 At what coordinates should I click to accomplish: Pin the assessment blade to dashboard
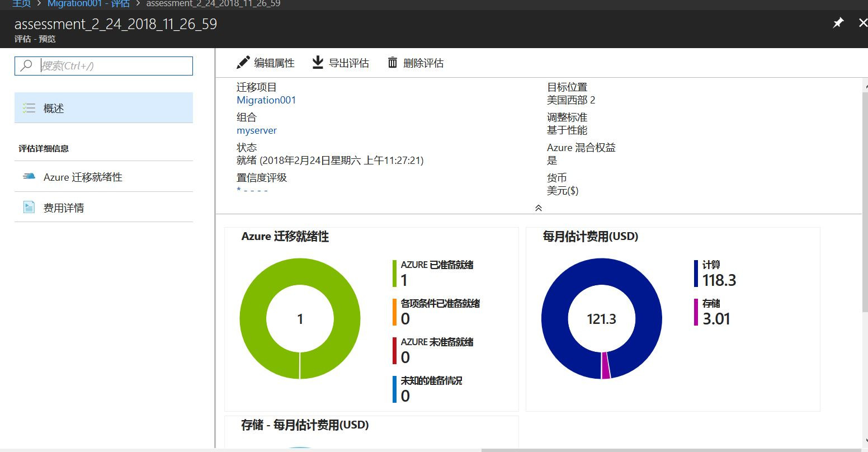pyautogui.click(x=838, y=23)
